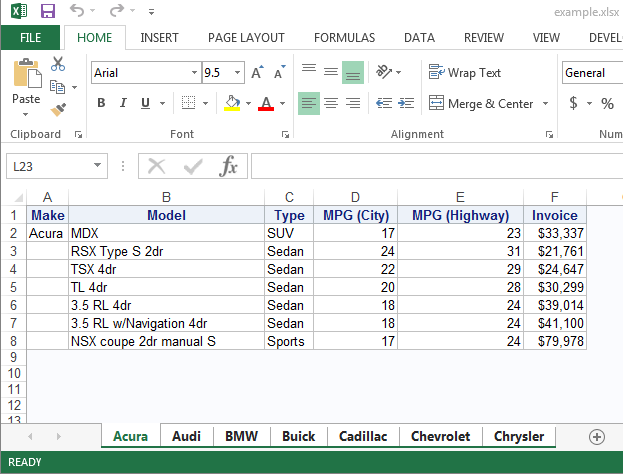Viewport: 623px width, 474px height.
Task: Open the Arial font name dropdown
Action: 194,73
